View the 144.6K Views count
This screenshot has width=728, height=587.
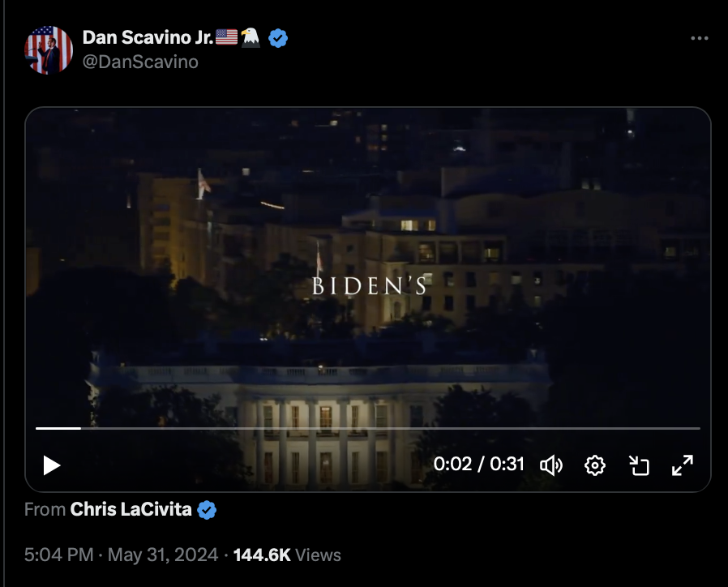tap(287, 555)
